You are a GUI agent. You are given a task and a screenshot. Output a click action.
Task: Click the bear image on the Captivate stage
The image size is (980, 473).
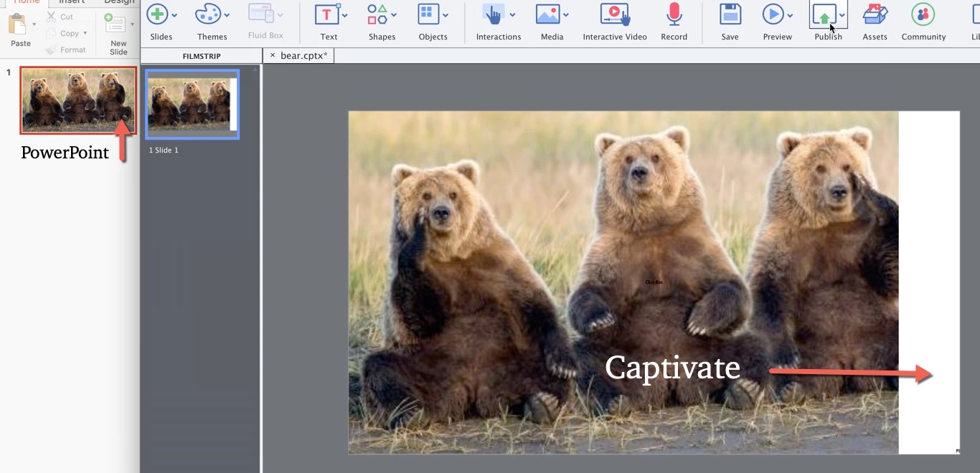pos(623,282)
